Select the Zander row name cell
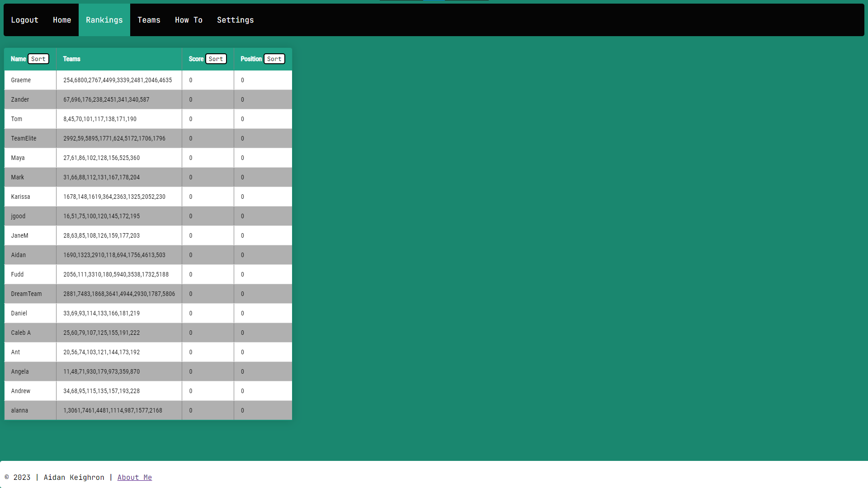This screenshot has width=868, height=488. click(x=30, y=99)
